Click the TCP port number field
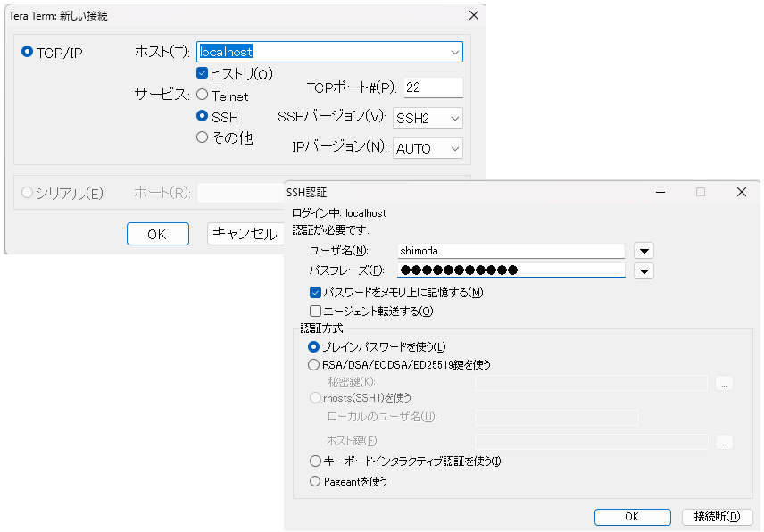Screen dimensions: 764x532 [x=433, y=87]
